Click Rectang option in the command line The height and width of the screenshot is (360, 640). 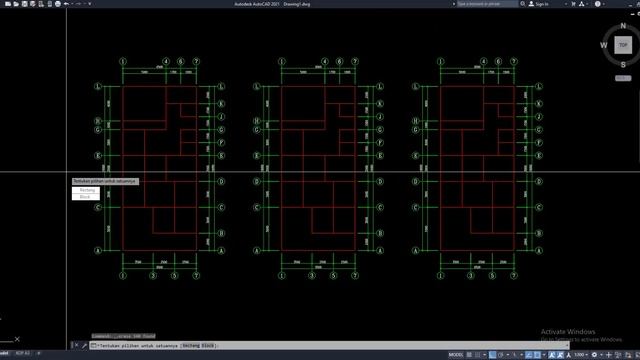(191, 345)
